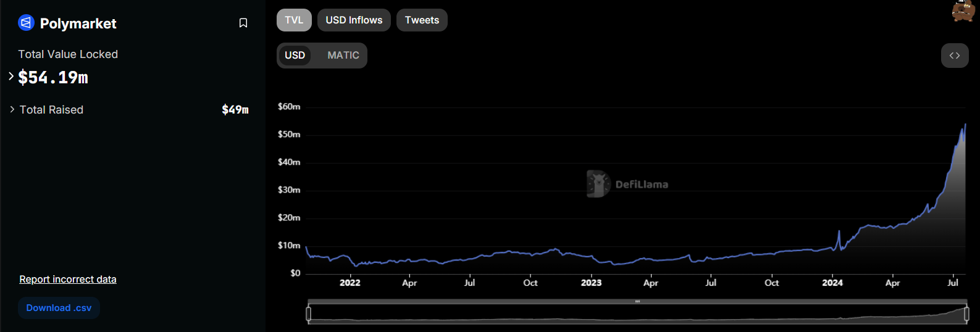This screenshot has height=332, width=980.
Task: Open Report incorrect data link
Action: pyautogui.click(x=68, y=279)
